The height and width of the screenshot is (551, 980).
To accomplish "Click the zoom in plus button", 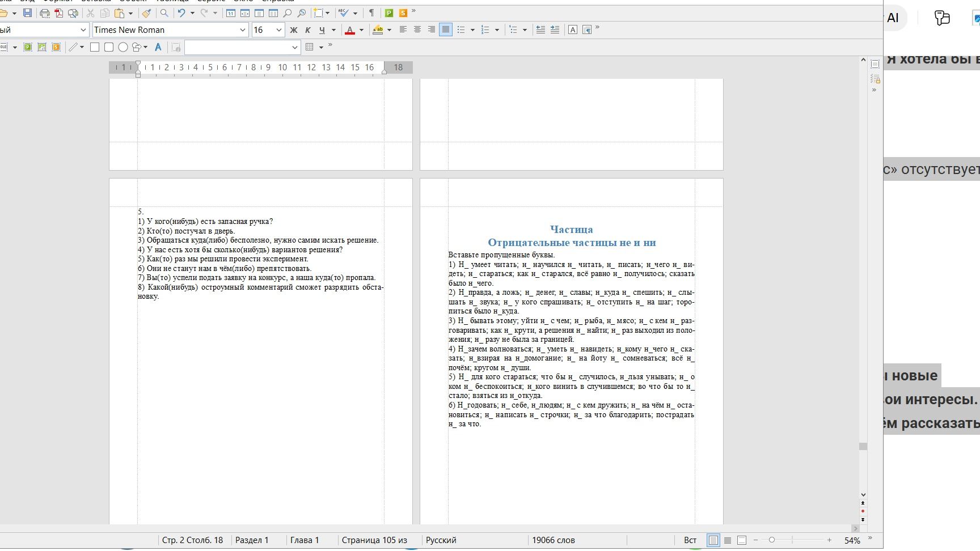I will [x=829, y=540].
